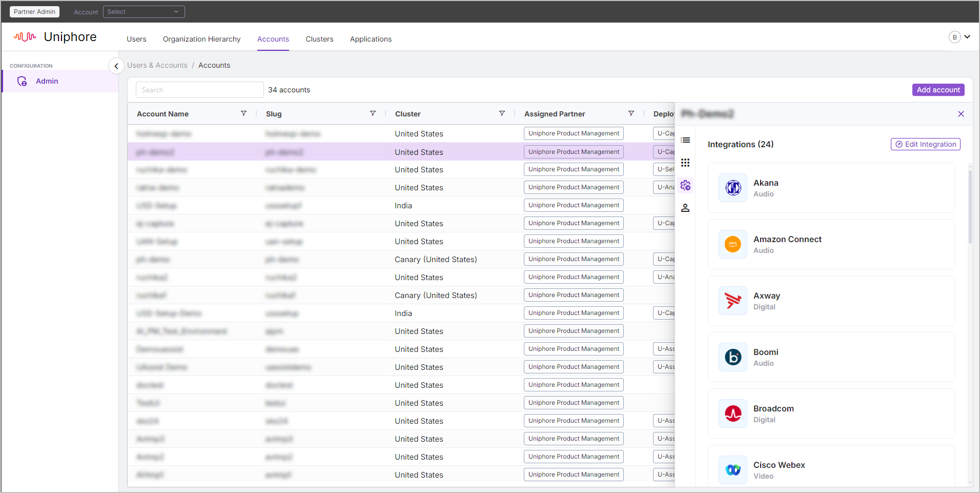Viewport: 980px width, 493px height.
Task: Click the Add account button
Action: point(938,90)
